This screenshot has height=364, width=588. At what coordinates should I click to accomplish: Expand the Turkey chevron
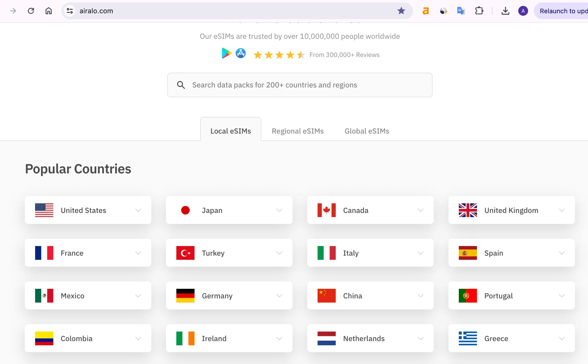coord(279,253)
